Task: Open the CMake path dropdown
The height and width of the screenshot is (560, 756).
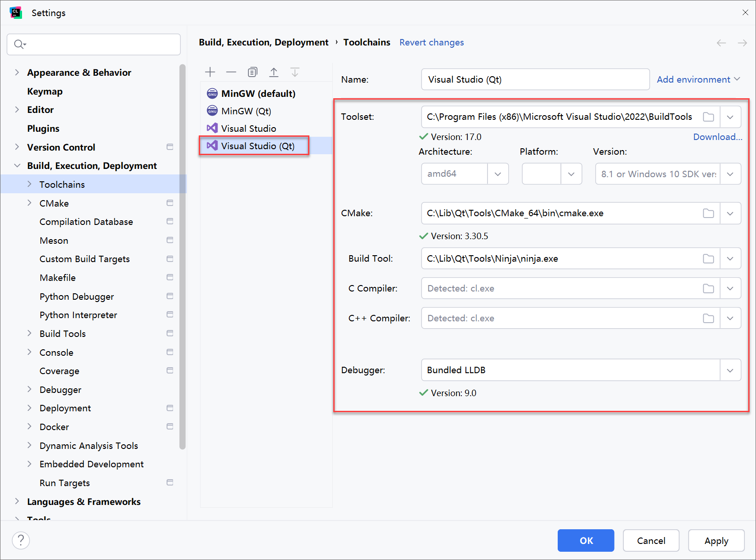Action: click(x=730, y=213)
